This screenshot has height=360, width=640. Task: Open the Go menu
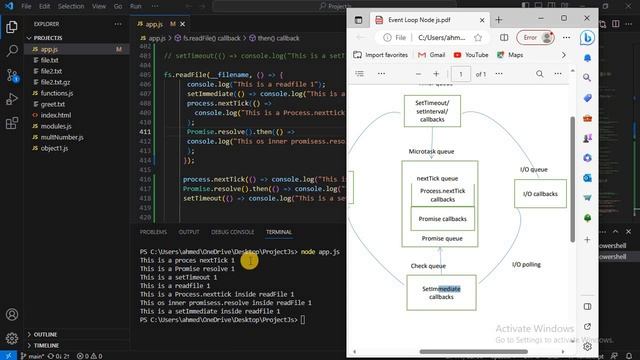click(x=118, y=6)
